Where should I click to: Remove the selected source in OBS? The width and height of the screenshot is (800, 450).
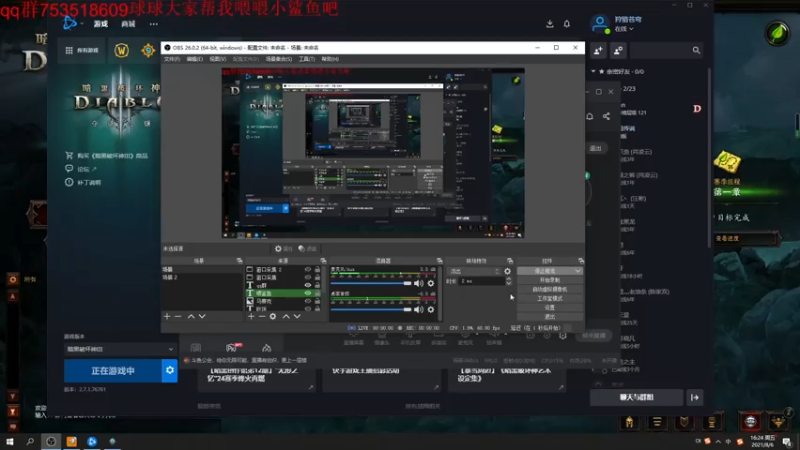click(x=262, y=316)
